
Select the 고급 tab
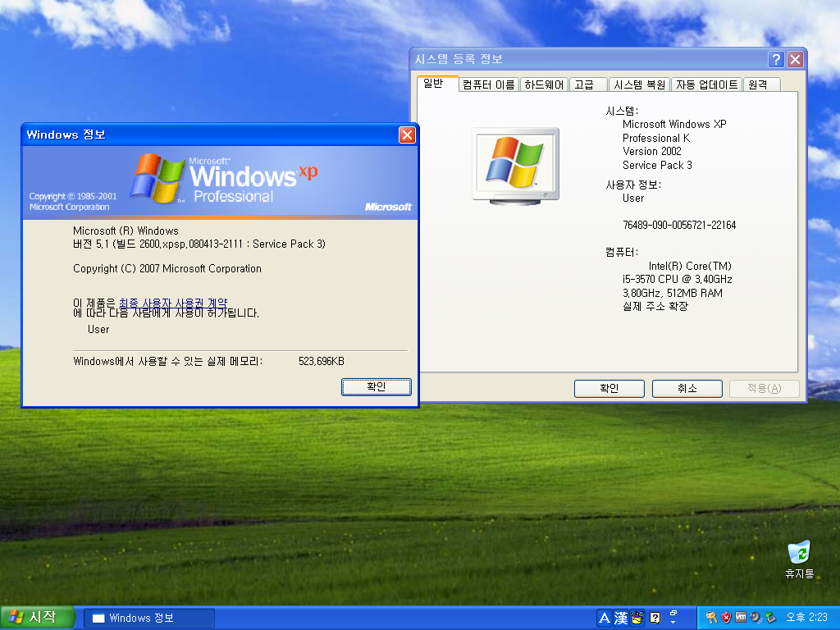[x=587, y=84]
